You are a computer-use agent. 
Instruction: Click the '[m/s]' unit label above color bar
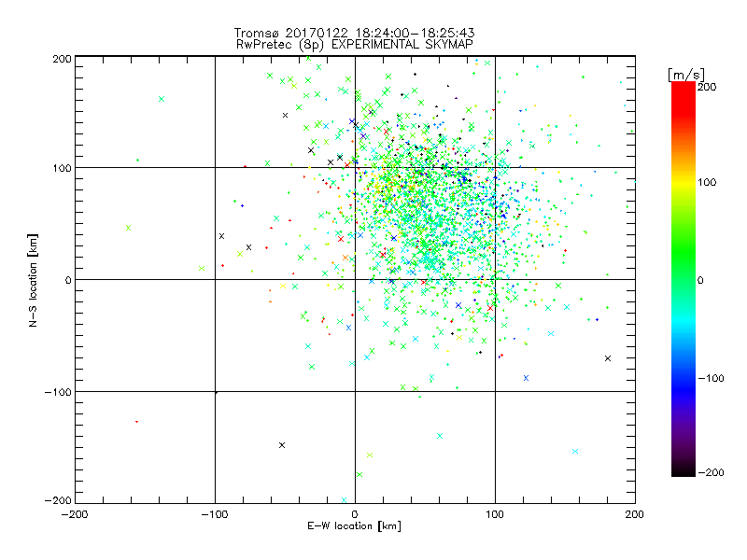[x=686, y=75]
